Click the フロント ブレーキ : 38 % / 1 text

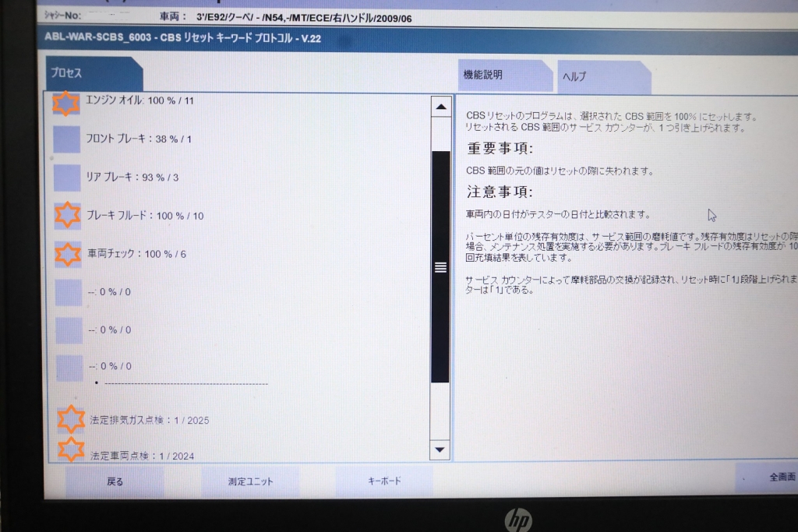139,139
